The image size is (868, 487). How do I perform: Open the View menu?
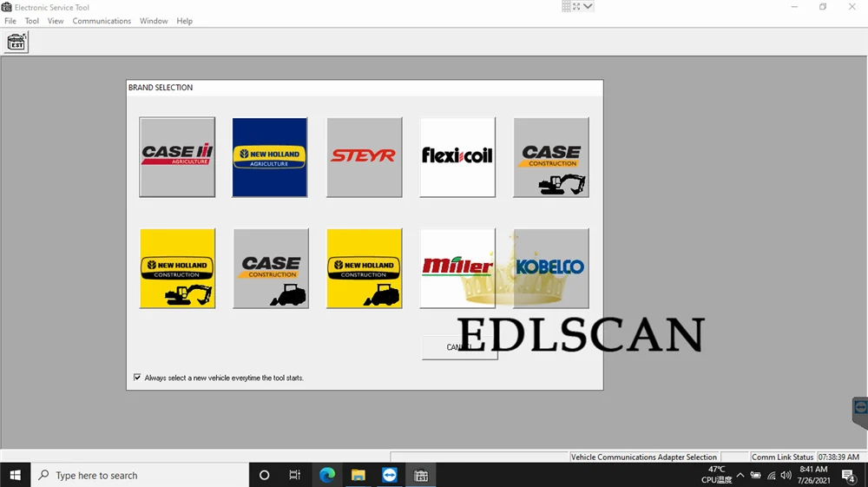pyautogui.click(x=56, y=21)
